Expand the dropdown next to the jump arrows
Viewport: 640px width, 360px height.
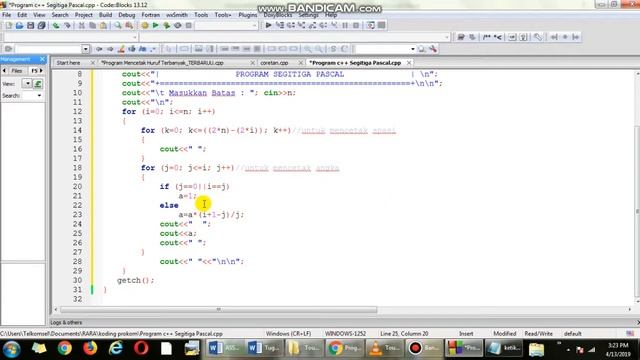tap(85, 49)
